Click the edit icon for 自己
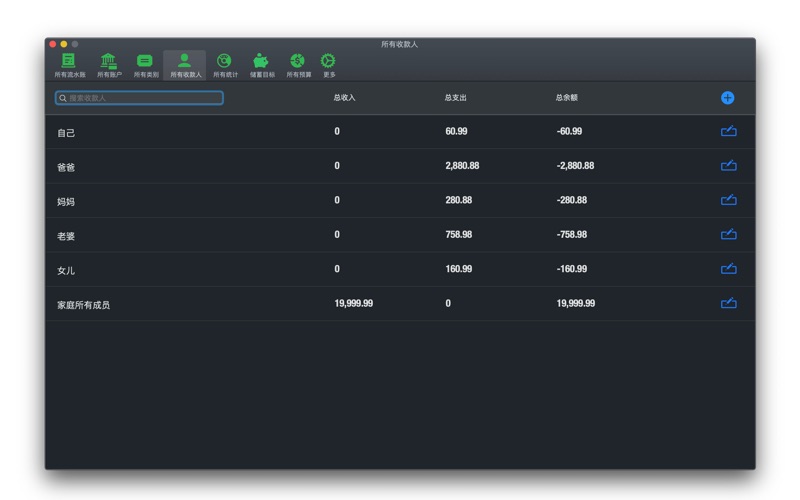The height and width of the screenshot is (500, 800). 728,132
